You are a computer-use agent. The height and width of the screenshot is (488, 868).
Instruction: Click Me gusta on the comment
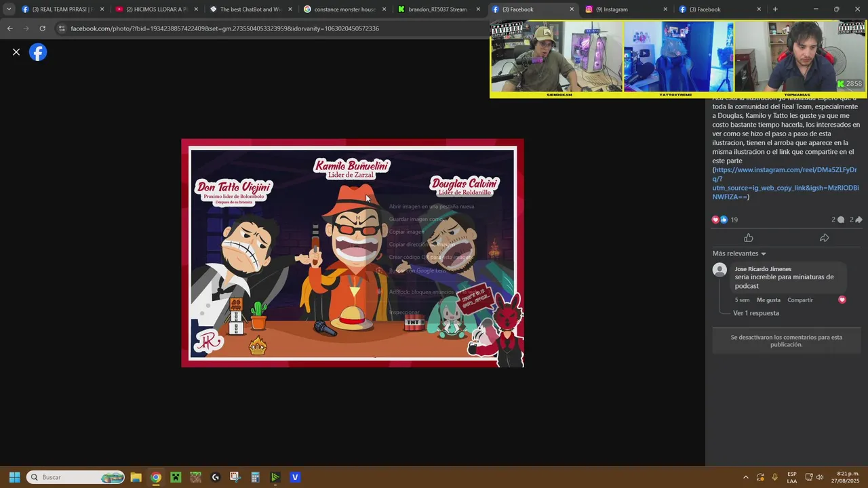coord(768,300)
